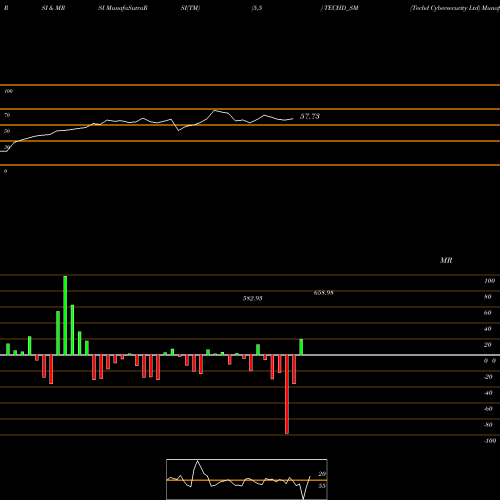
Task: Click the -100 label on MR axis
Action: (490, 441)
